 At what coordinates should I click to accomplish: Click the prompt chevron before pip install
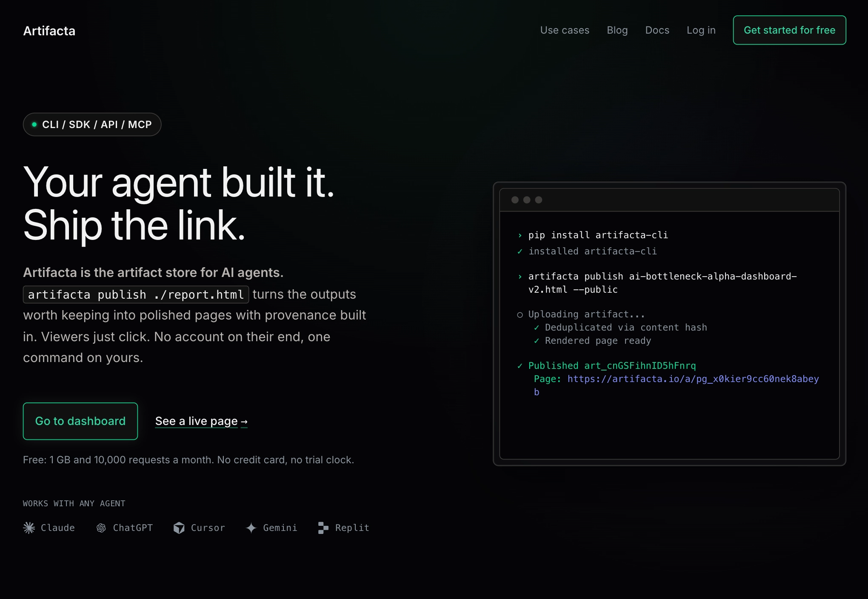[x=520, y=235]
